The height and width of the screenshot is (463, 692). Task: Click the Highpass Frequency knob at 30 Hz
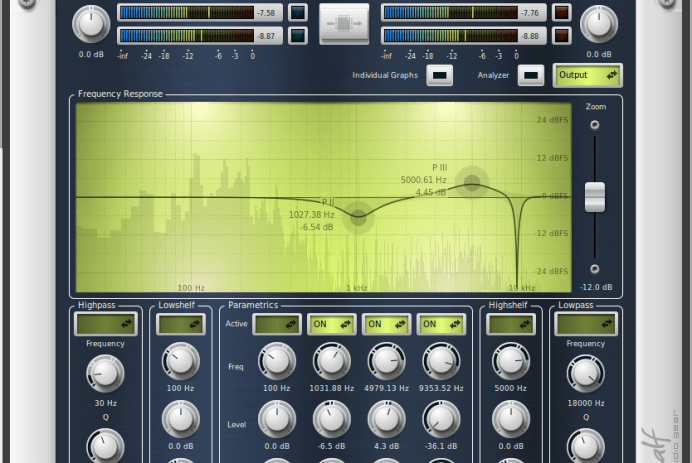pos(105,373)
